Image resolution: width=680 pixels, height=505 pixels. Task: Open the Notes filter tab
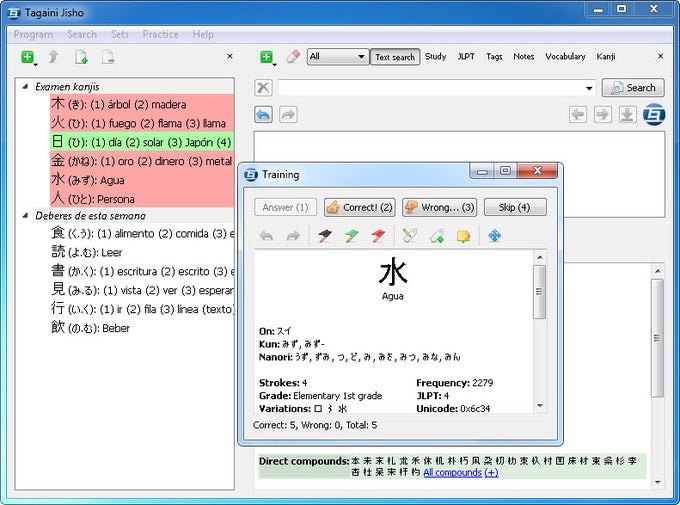coord(523,56)
